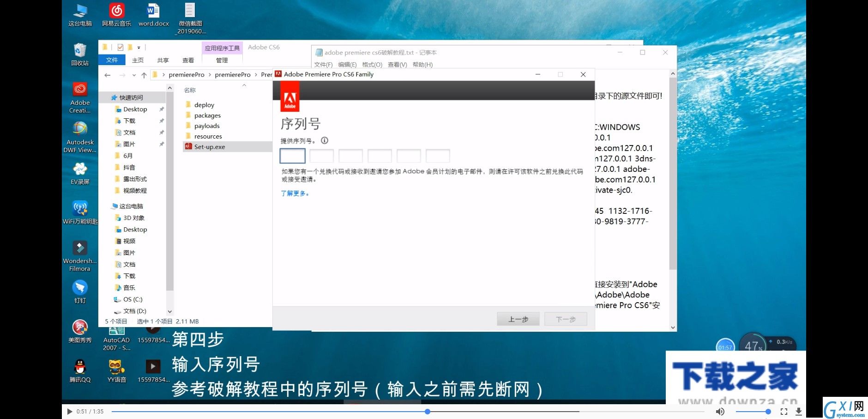Click first serial number input box

tap(292, 156)
